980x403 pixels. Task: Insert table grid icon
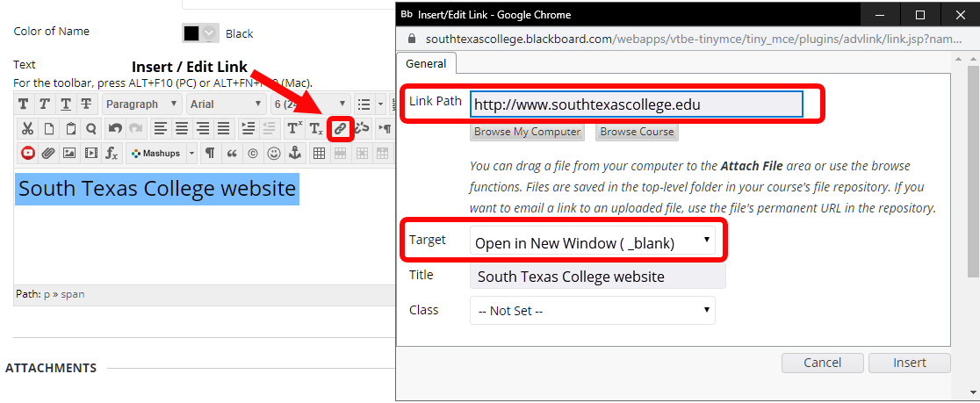[x=319, y=153]
